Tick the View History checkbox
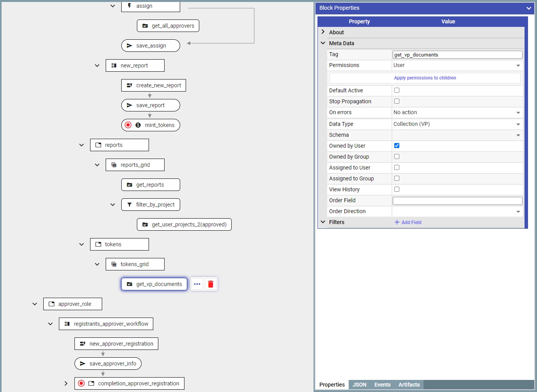Screen dimensions: 537x392 click(397, 189)
